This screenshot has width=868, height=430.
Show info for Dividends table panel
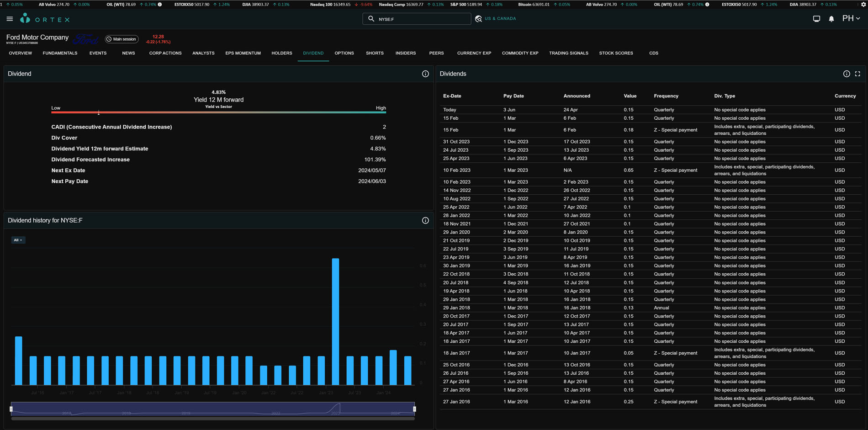pos(847,74)
